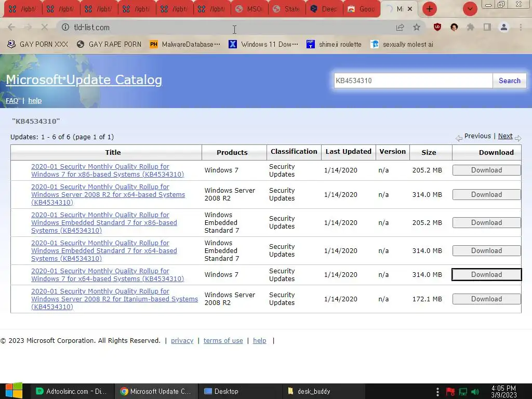The image size is (532, 399).
Task: Open the Extensions puzzle piece menu
Action: click(x=471, y=27)
